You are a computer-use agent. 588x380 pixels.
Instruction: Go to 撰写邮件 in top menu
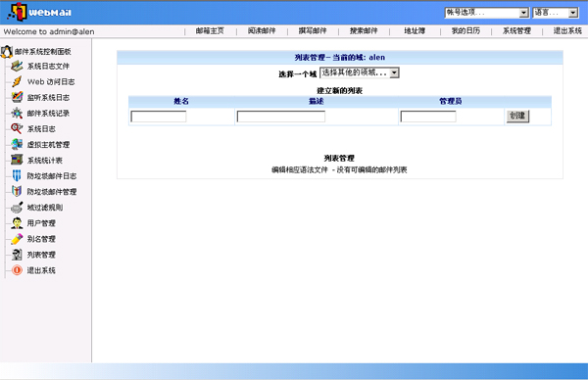(x=313, y=30)
